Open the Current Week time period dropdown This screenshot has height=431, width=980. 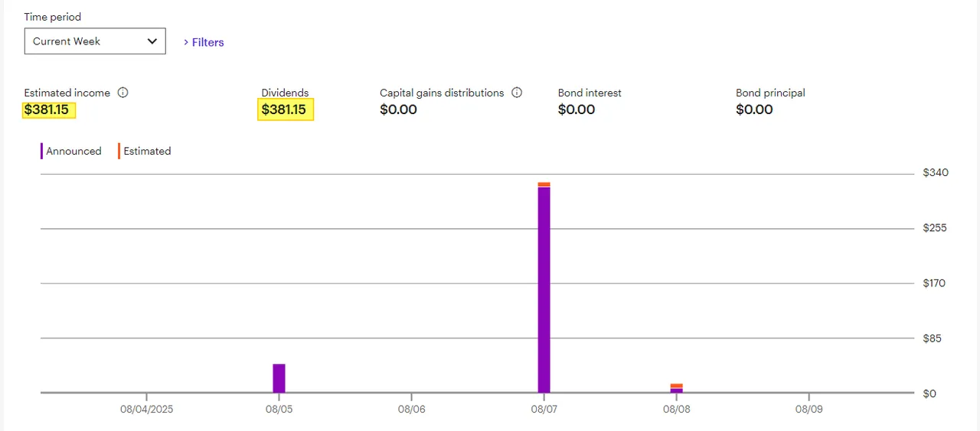pos(95,41)
